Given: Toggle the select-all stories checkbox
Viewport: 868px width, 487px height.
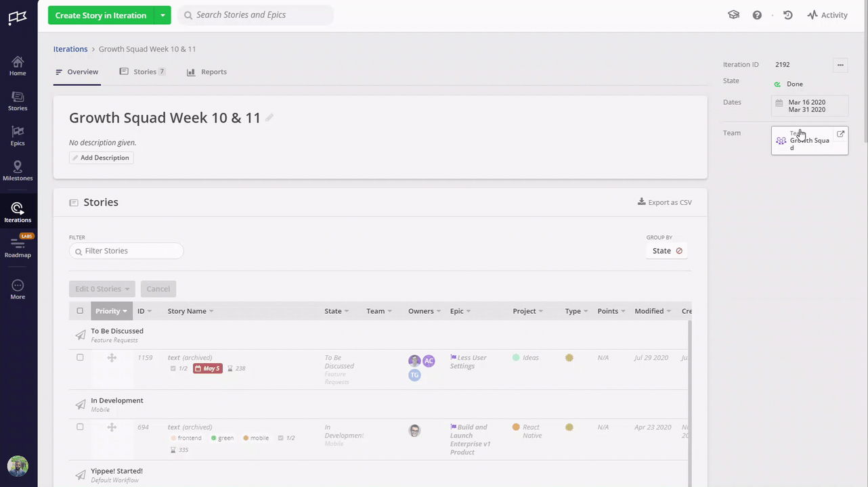Looking at the screenshot, I should coord(80,311).
